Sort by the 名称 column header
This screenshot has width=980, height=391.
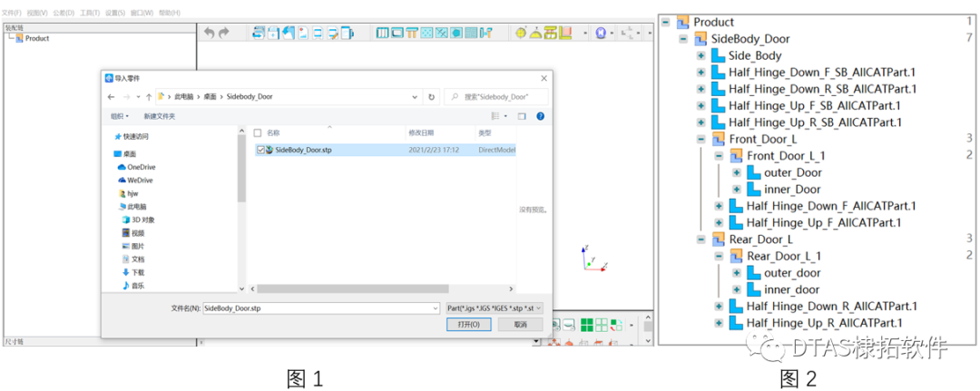(x=273, y=133)
